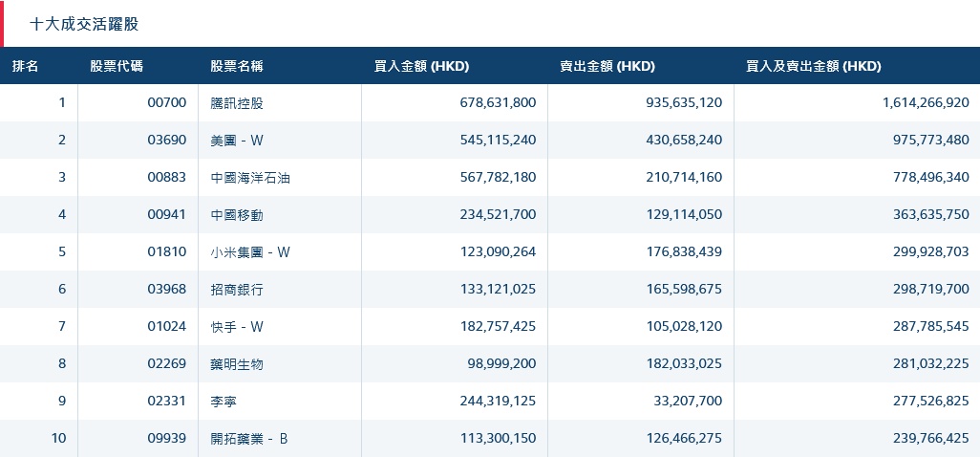
Task: Click sell amount 430,658,240
Action: [x=684, y=140]
